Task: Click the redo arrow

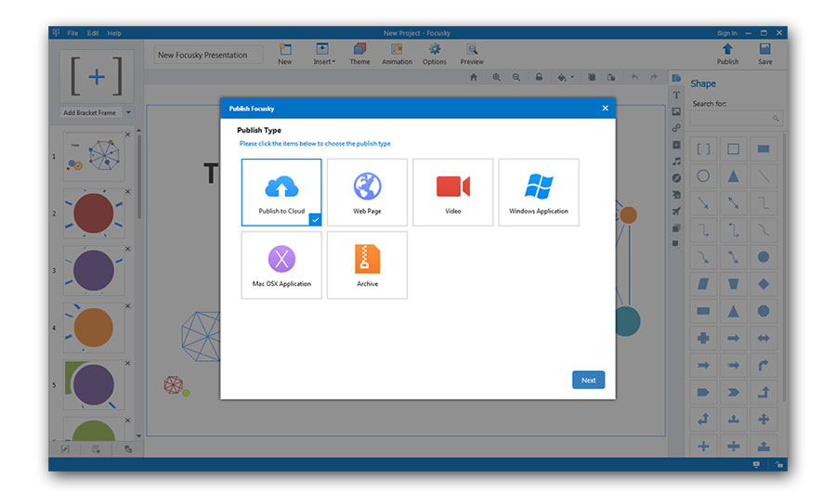Action: coord(654,77)
